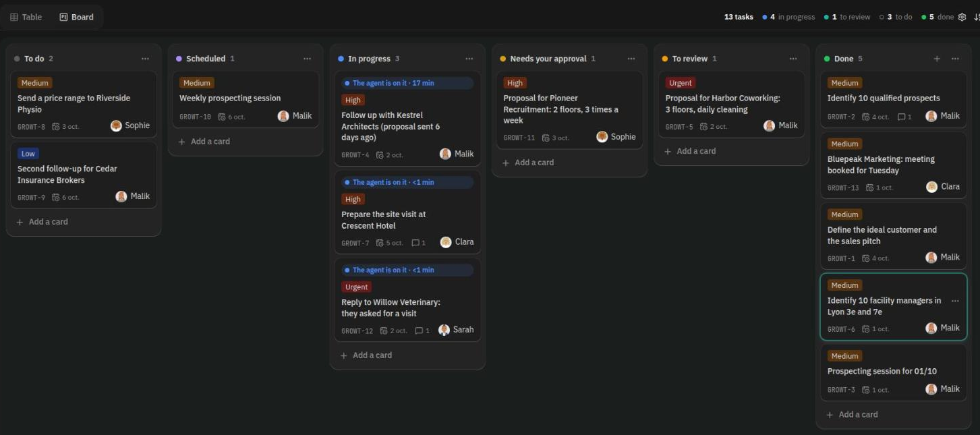Add a card to Done column

[x=852, y=415]
